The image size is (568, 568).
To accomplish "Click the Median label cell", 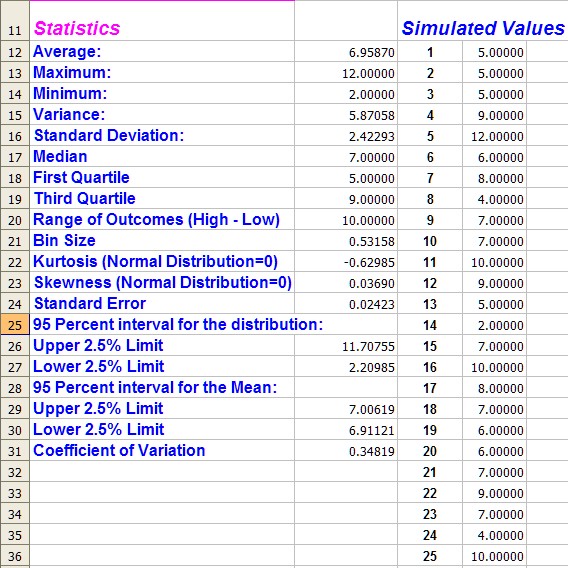I will pos(162,156).
